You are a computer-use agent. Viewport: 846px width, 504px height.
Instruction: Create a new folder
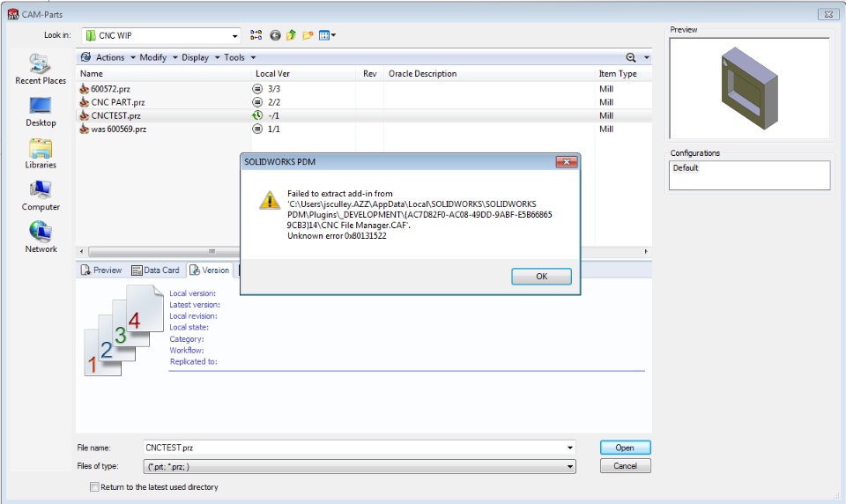308,35
